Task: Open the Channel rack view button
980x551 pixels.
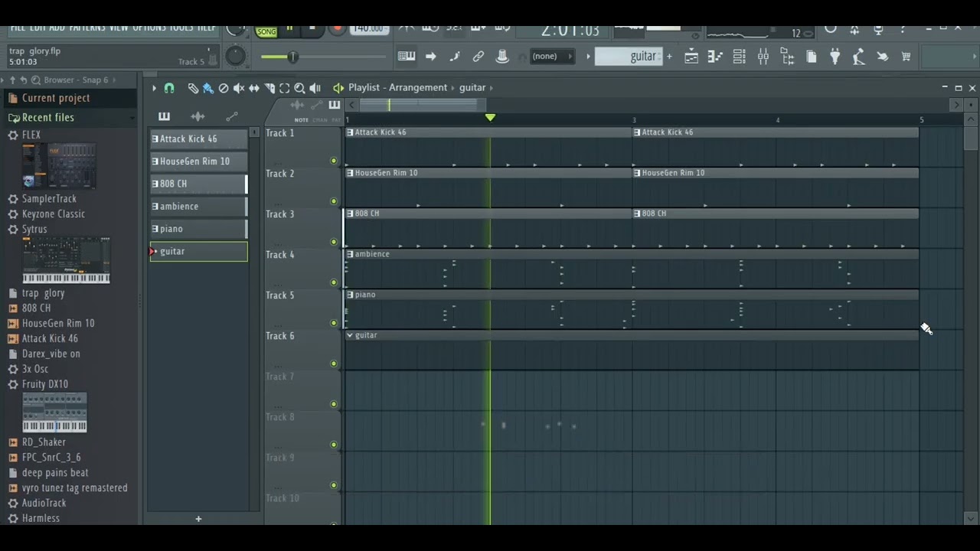Action: point(739,57)
